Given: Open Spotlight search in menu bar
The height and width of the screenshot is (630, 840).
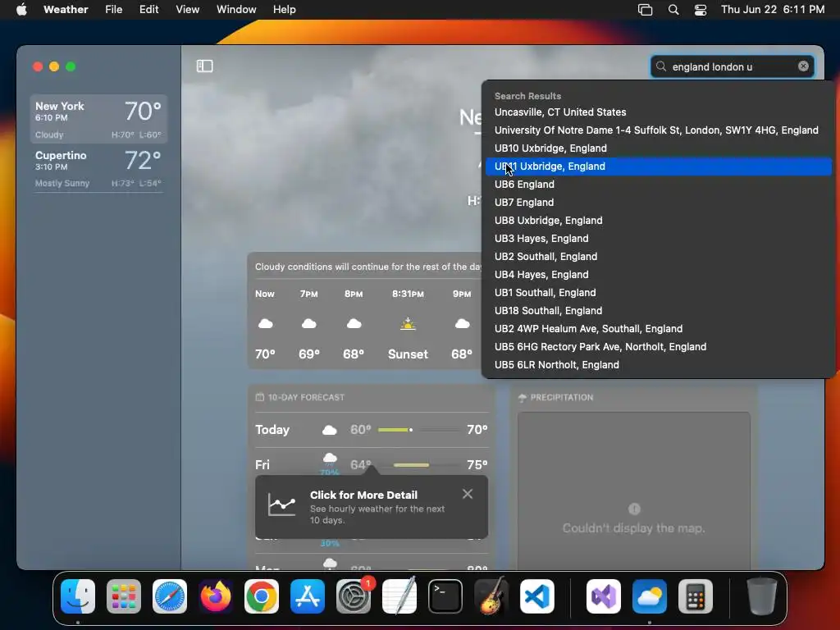Looking at the screenshot, I should (x=673, y=10).
